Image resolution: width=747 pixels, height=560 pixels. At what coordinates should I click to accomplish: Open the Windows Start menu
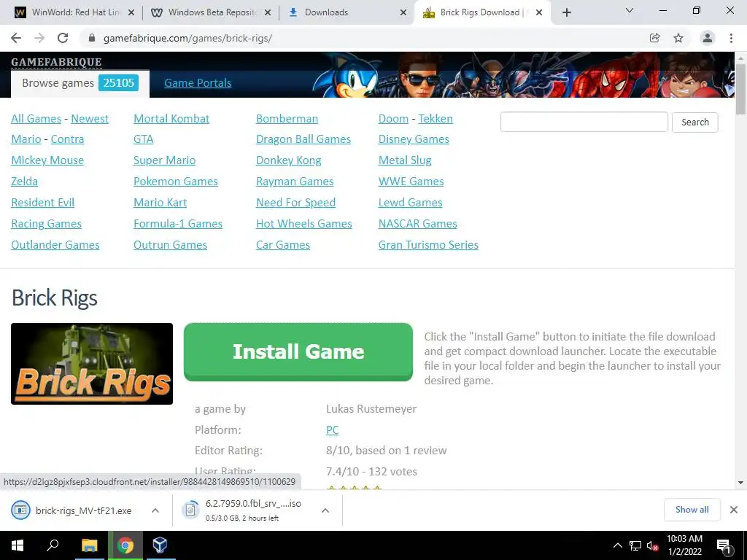18,545
